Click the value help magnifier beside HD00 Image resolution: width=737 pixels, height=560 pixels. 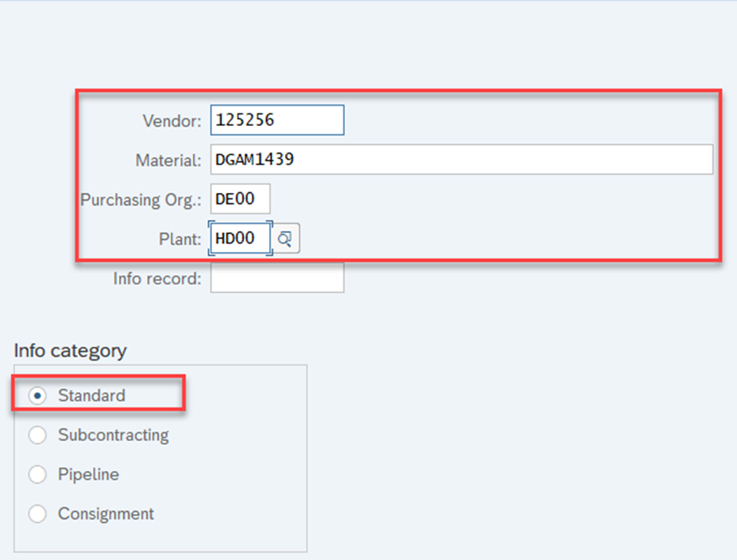pos(286,238)
